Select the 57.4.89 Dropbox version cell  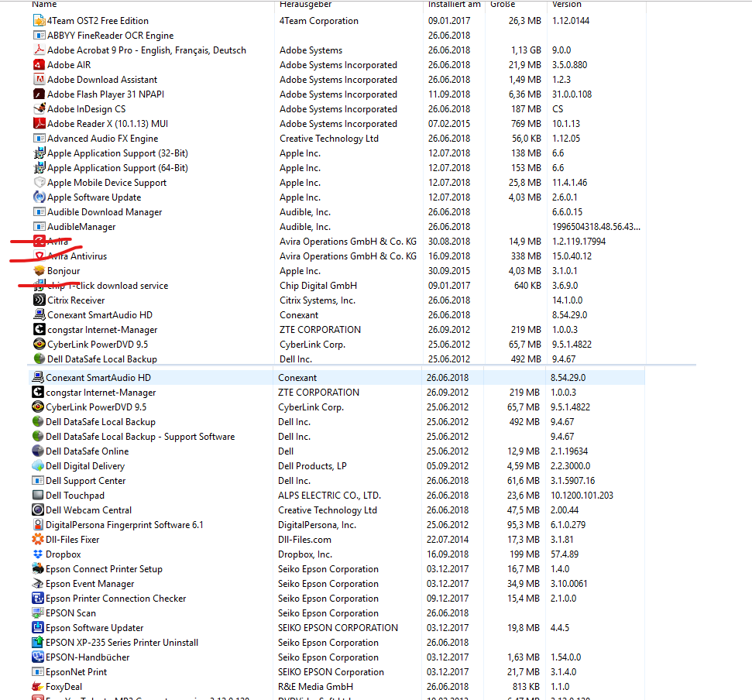[565, 554]
